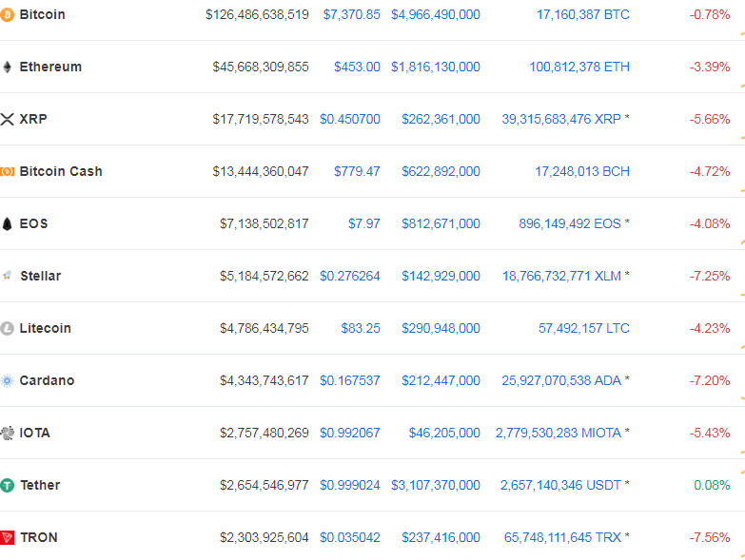Click the XRP logo icon
The width and height of the screenshot is (745, 560).
pyautogui.click(x=7, y=119)
